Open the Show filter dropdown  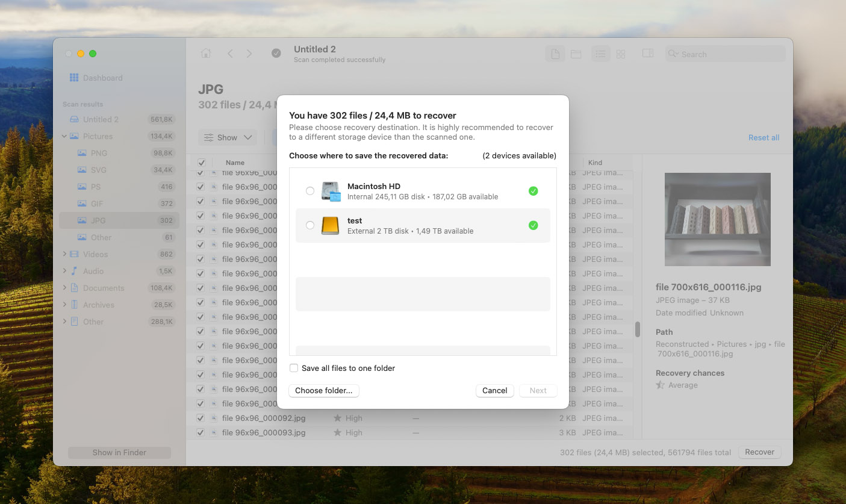click(x=228, y=137)
